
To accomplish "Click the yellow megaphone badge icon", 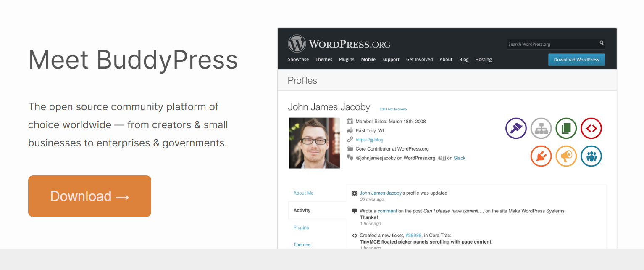I will (x=566, y=156).
